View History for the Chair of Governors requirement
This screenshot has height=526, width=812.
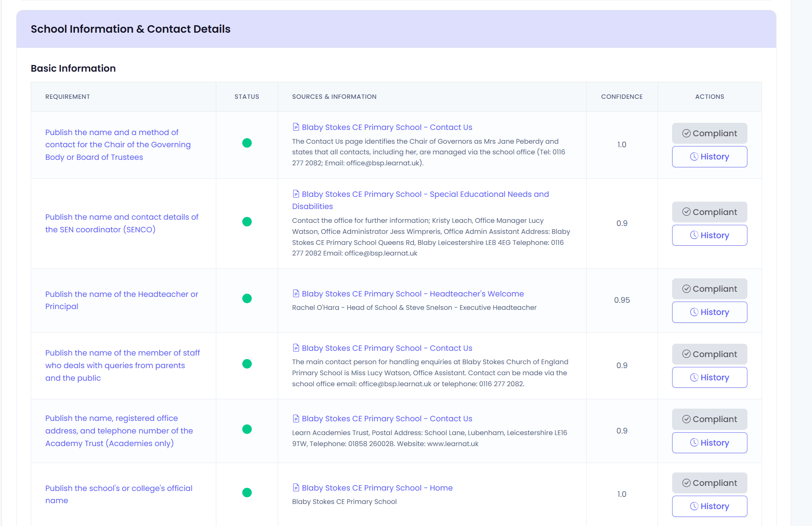[x=709, y=156]
